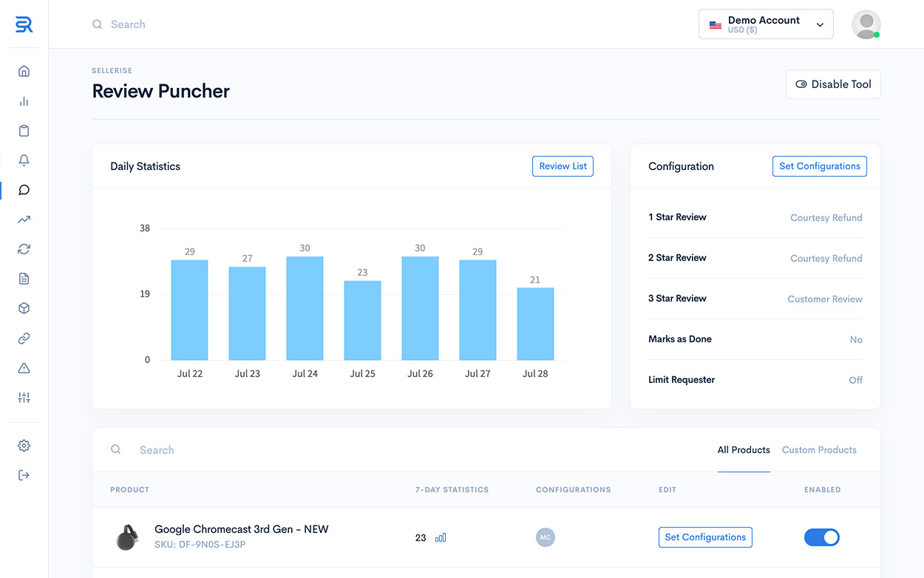Open the settings gear sidebar icon

pyautogui.click(x=24, y=446)
